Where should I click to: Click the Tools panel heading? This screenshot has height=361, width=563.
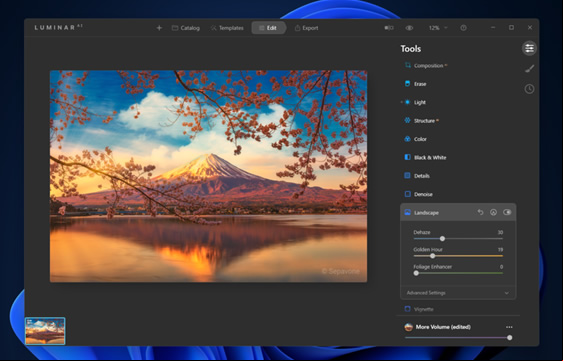click(x=411, y=48)
